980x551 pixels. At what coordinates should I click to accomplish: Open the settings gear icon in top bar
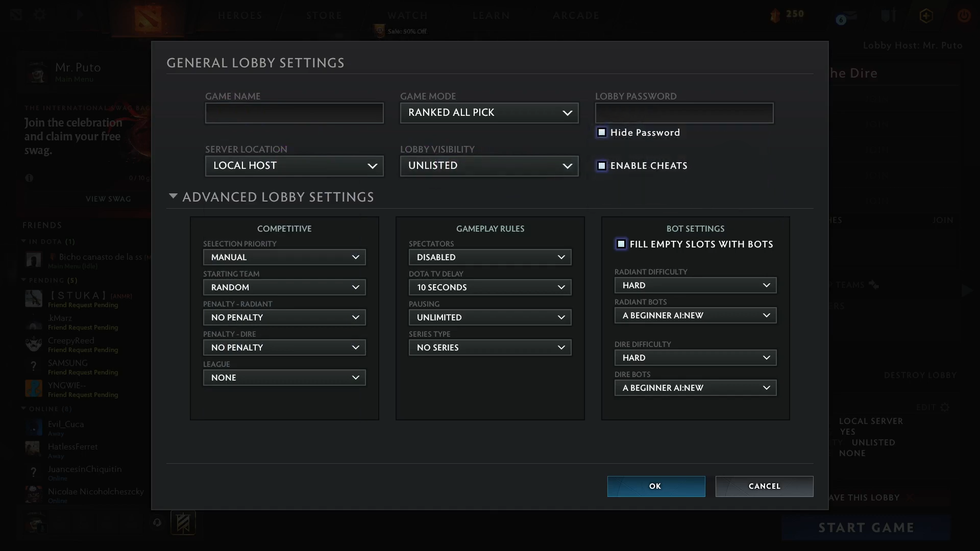(x=40, y=15)
